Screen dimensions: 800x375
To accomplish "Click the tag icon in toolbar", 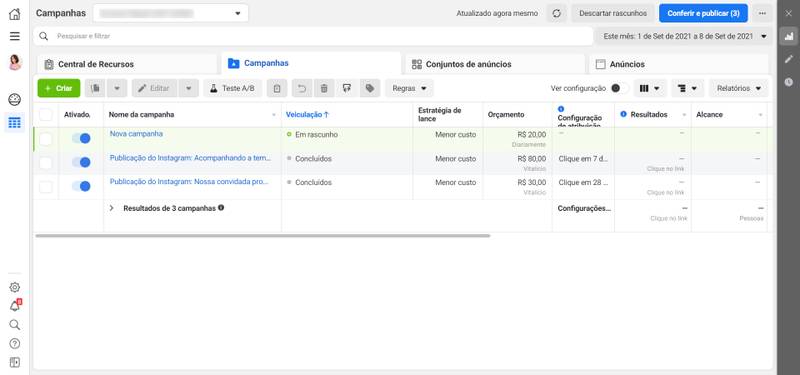I will pyautogui.click(x=370, y=88).
